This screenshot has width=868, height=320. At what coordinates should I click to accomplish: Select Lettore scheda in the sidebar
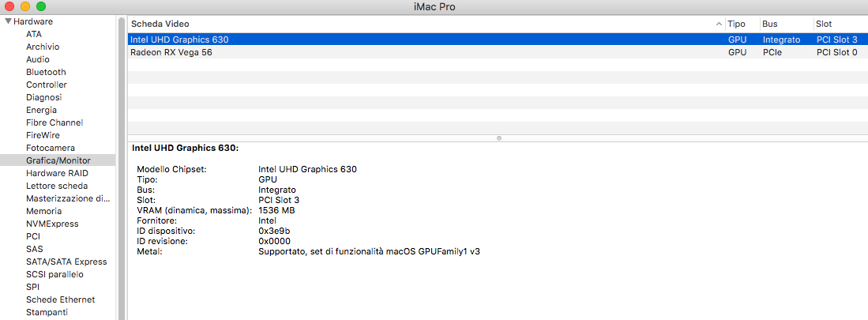[x=56, y=186]
